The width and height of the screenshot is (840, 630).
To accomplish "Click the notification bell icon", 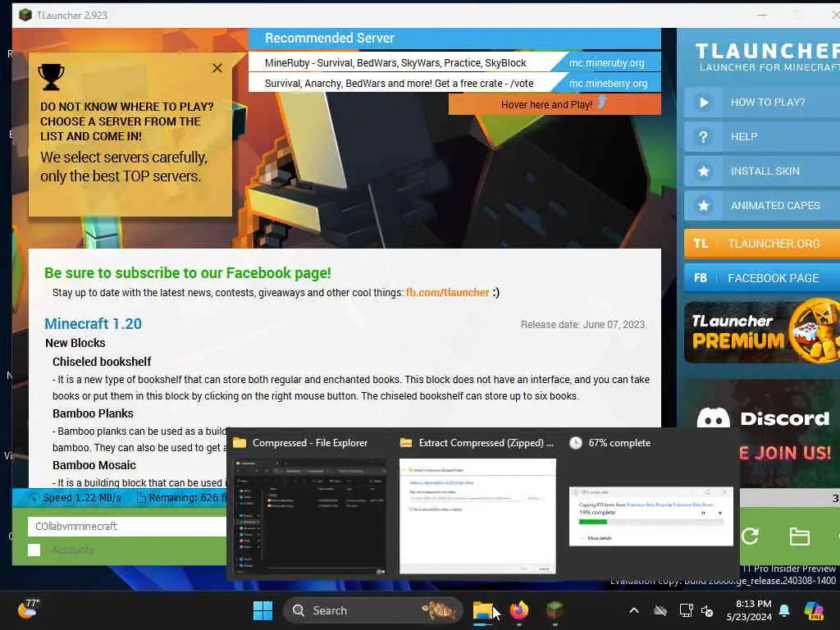I will [784, 610].
